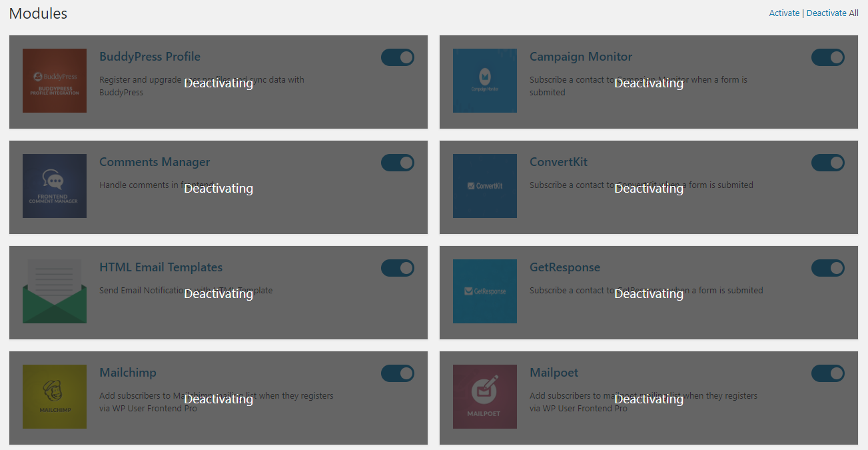Select the Mailpoet module logo thumbnail
This screenshot has width=868, height=450.
click(485, 397)
